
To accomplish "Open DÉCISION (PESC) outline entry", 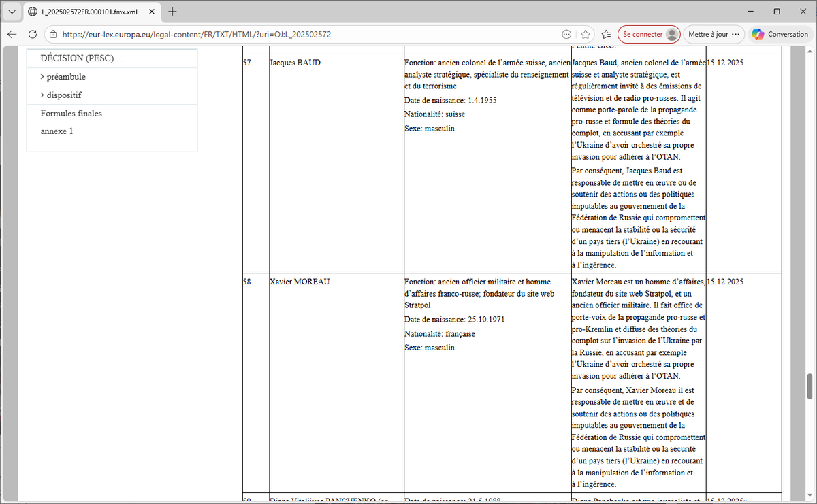I will 82,58.
